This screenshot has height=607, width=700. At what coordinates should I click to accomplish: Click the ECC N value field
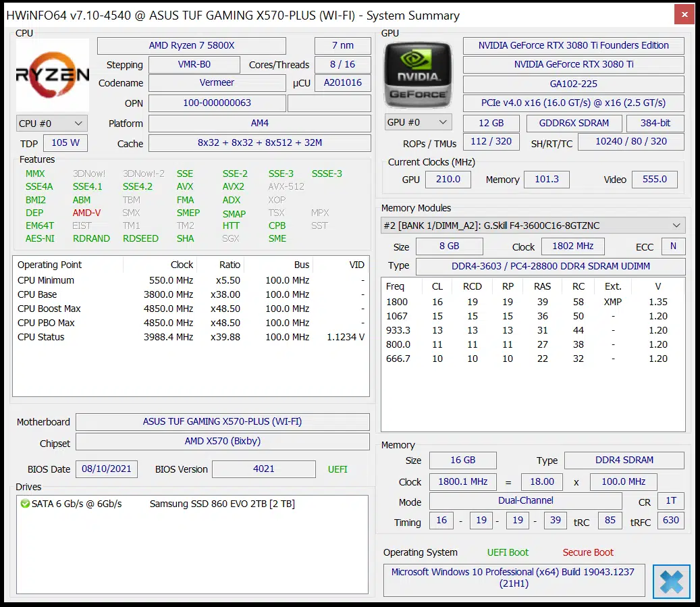tap(673, 246)
